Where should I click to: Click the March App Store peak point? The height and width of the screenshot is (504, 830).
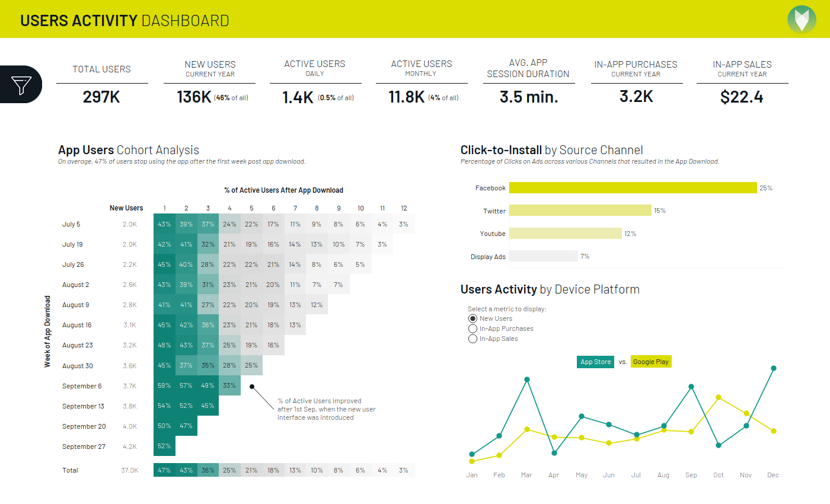(x=526, y=379)
